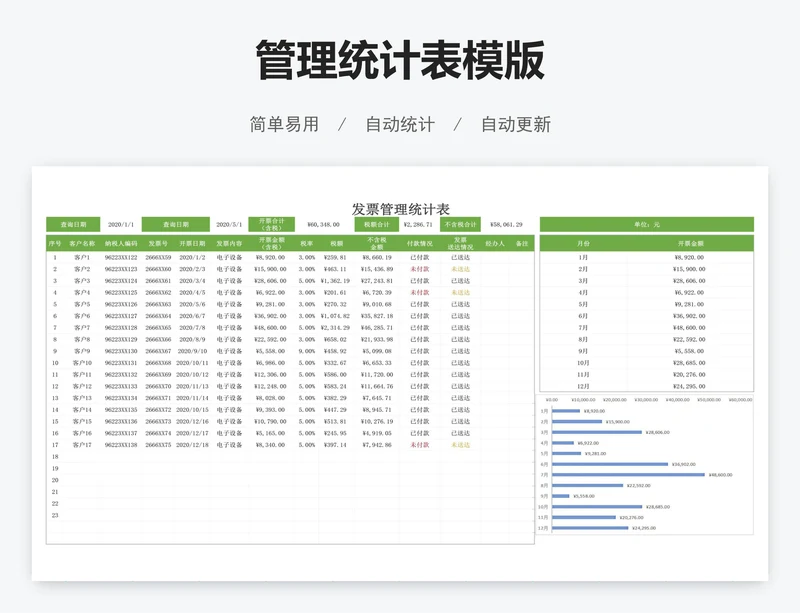Select the 税率 column header

point(307,243)
